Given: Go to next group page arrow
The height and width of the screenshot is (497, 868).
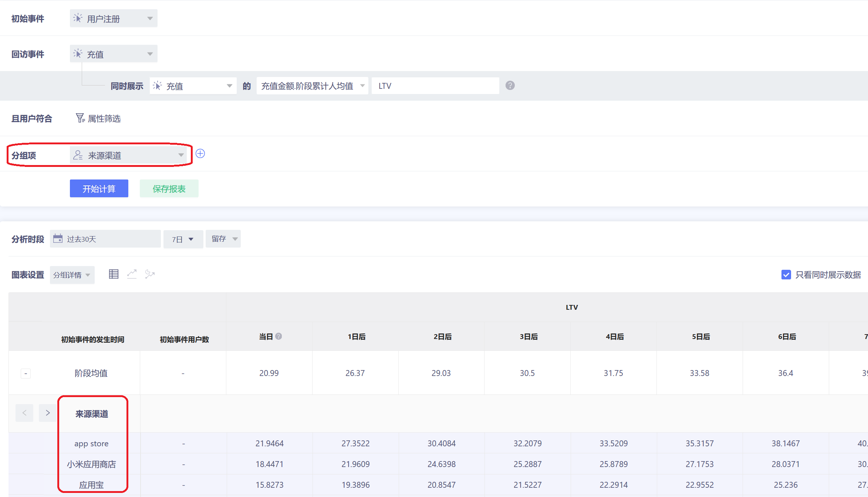Looking at the screenshot, I should click(x=48, y=413).
